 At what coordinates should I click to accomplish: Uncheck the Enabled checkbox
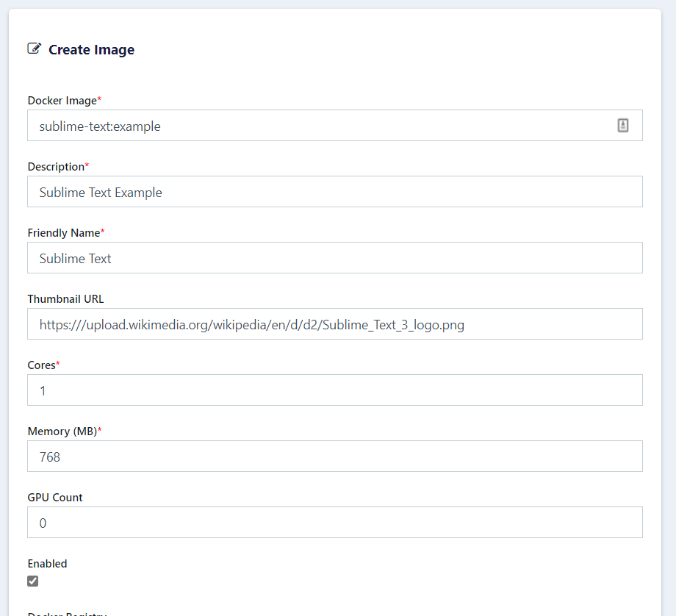pyautogui.click(x=33, y=581)
